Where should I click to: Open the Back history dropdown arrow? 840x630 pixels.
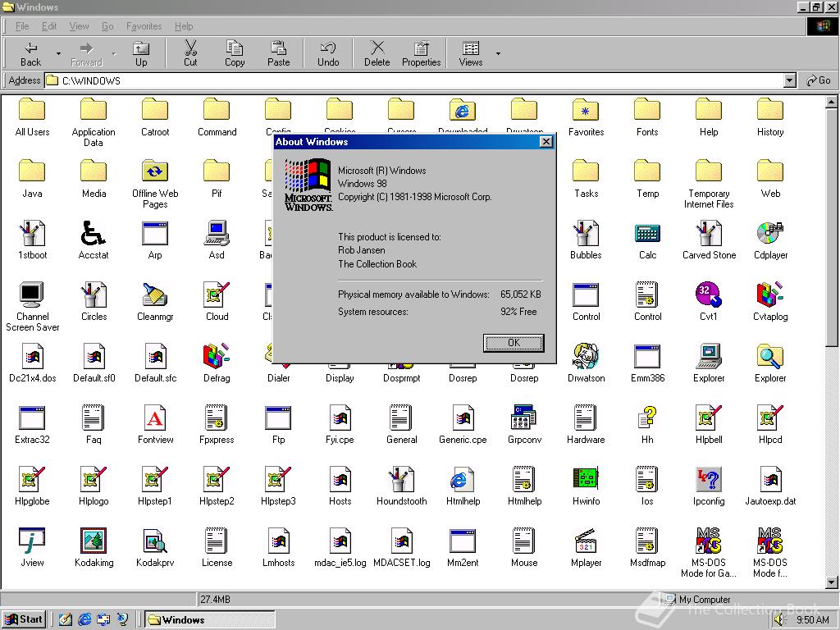58,53
